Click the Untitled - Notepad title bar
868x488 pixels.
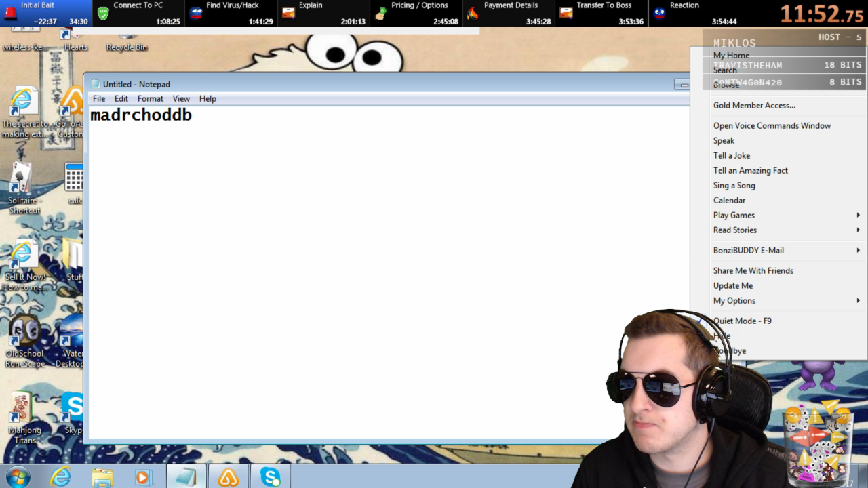tap(387, 84)
